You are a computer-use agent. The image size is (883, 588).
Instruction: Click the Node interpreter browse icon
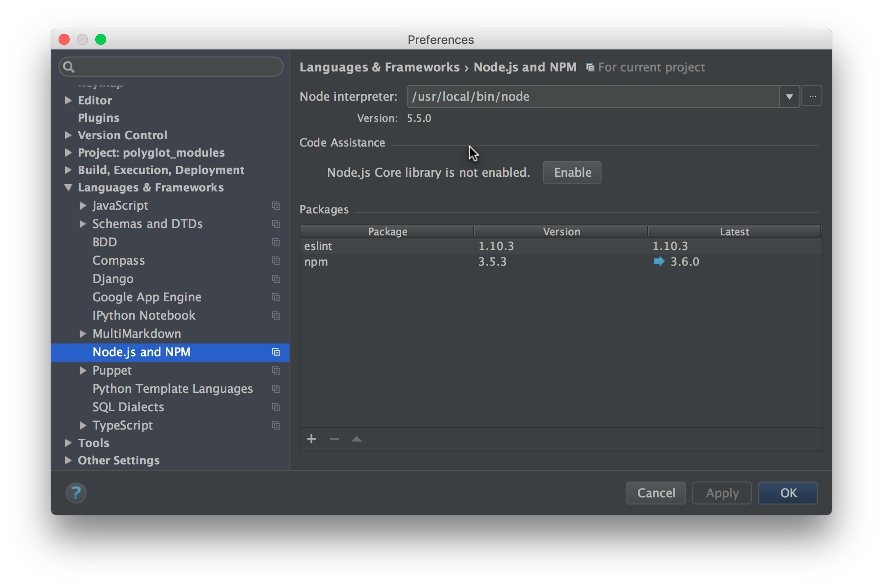point(812,97)
